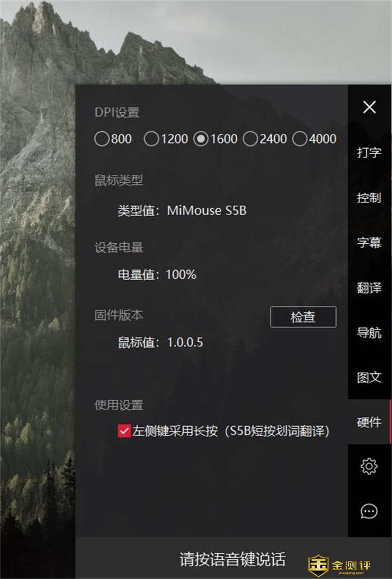Open the feedback chat bubble icon
The image size is (392, 579).
(x=369, y=511)
